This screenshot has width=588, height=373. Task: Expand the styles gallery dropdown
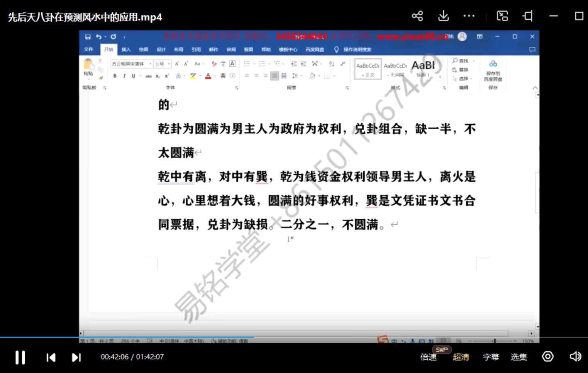pyautogui.click(x=440, y=76)
